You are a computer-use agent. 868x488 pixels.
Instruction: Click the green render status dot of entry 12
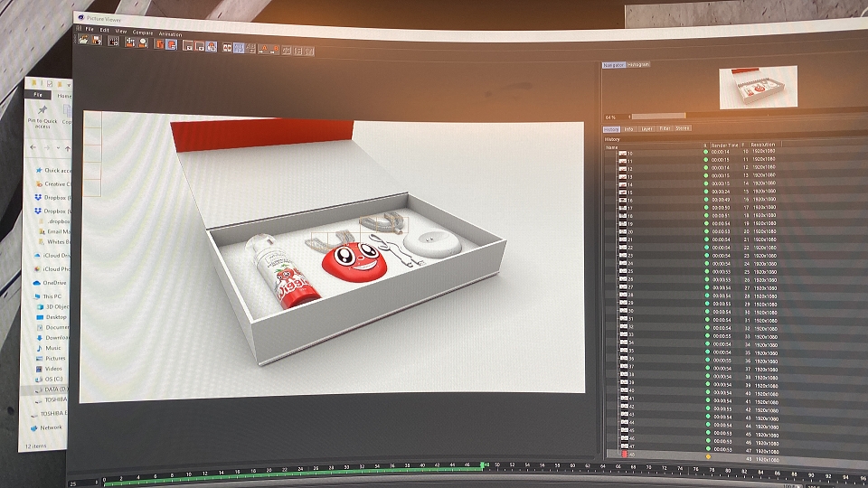(x=706, y=168)
